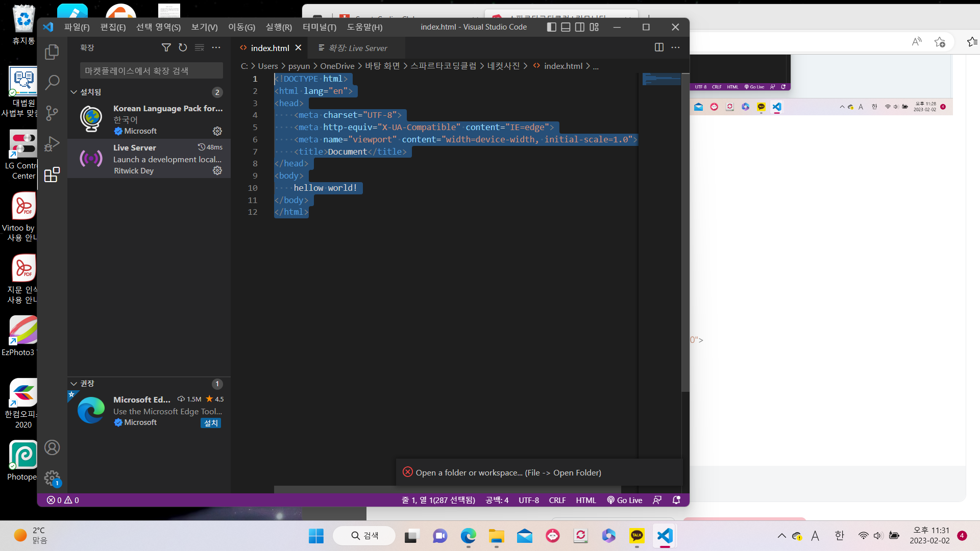Open Microsoft Edge from taskbar

click(x=468, y=536)
